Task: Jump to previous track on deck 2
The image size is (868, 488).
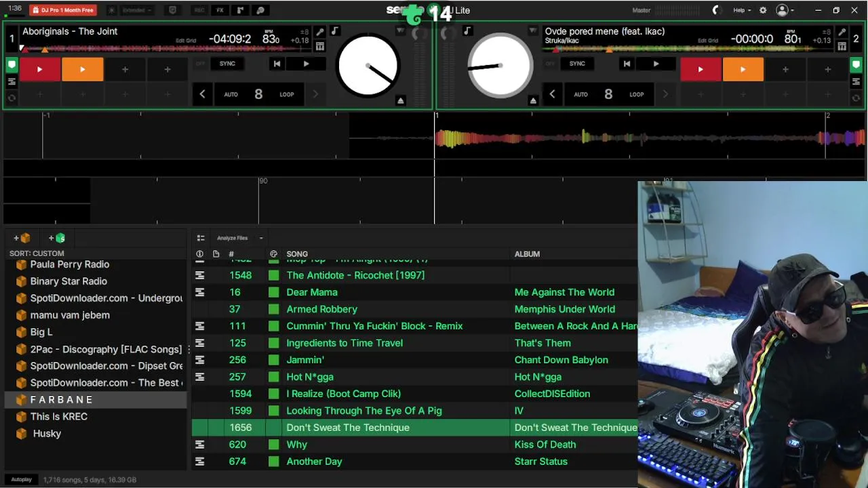Action: [627, 64]
